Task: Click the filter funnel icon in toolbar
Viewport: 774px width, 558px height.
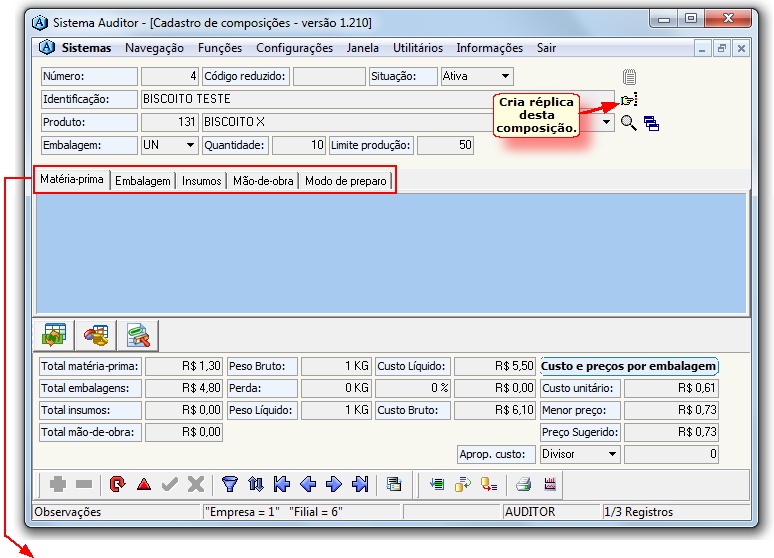Action: [229, 484]
